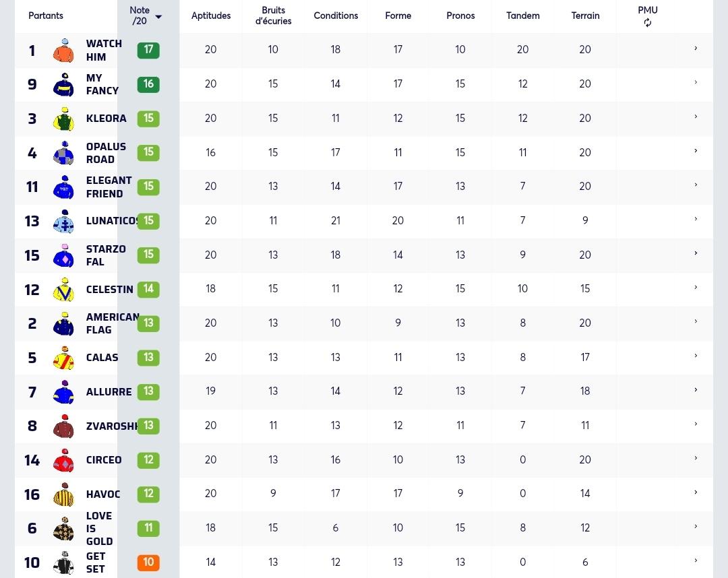Click Lunaticos light blue jockey silk icon

(x=63, y=221)
